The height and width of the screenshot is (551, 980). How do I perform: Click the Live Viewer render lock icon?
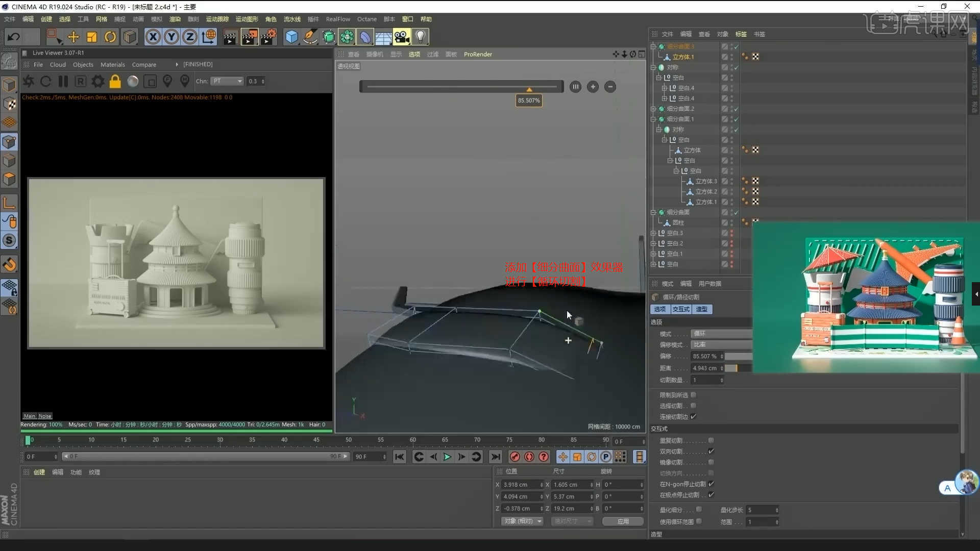point(115,81)
